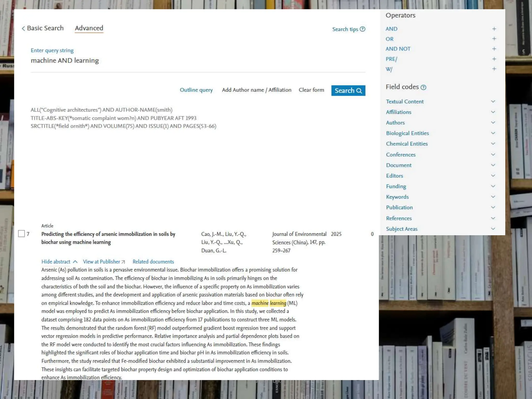Screen dimensions: 532x399
Task: Insert PRE/ operator using its plus icon
Action: [x=494, y=59]
